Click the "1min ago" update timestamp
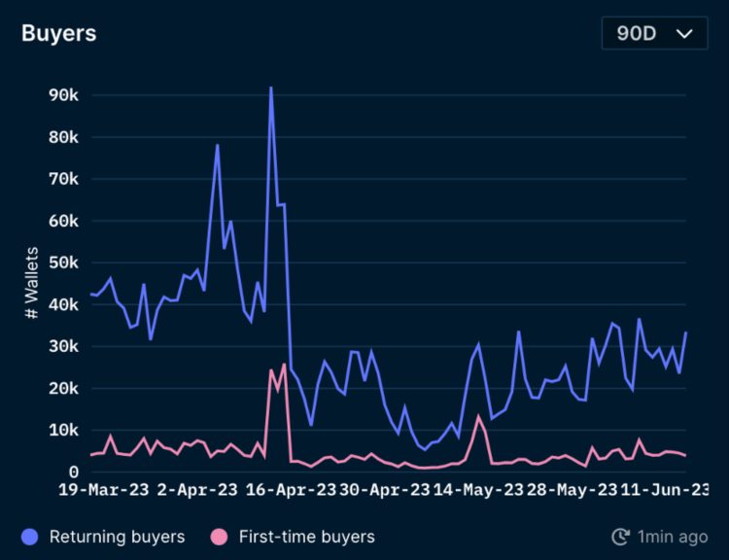The height and width of the screenshot is (560, 729). [x=673, y=537]
